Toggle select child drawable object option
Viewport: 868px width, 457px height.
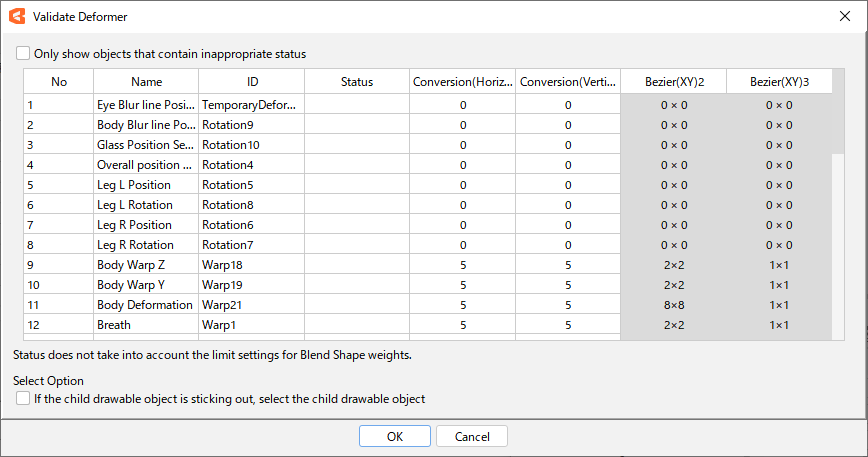point(23,398)
